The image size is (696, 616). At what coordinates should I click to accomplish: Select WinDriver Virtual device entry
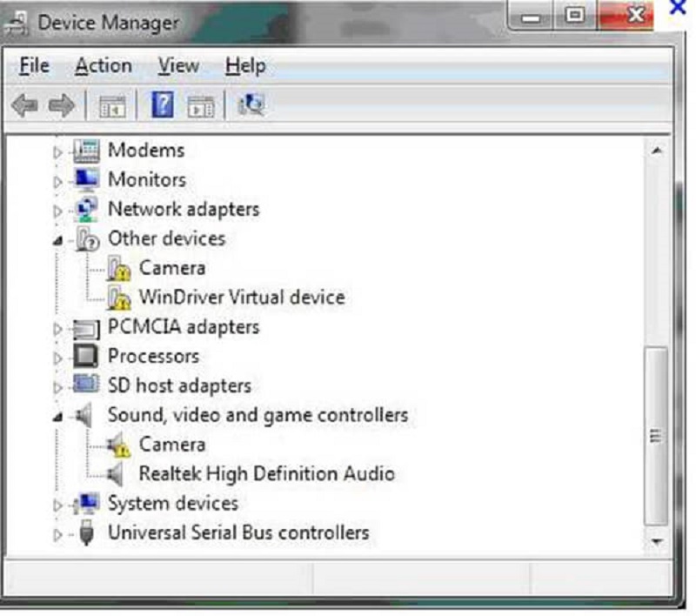[241, 298]
